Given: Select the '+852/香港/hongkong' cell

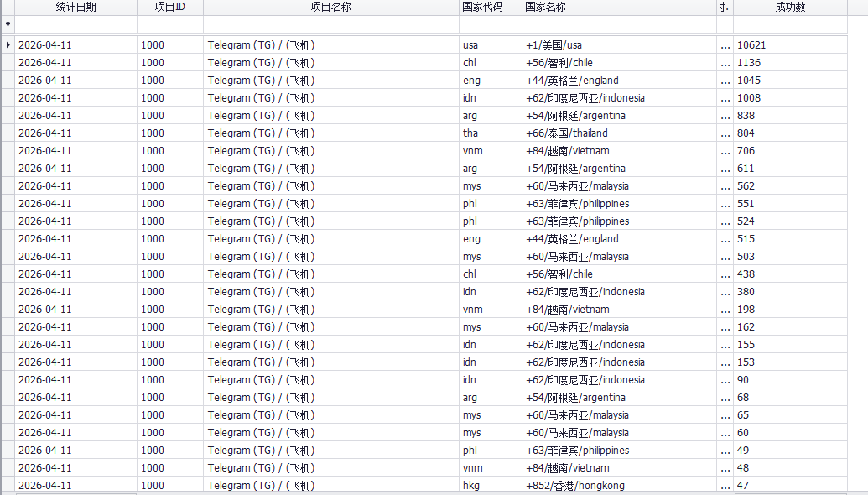Looking at the screenshot, I should click(620, 485).
